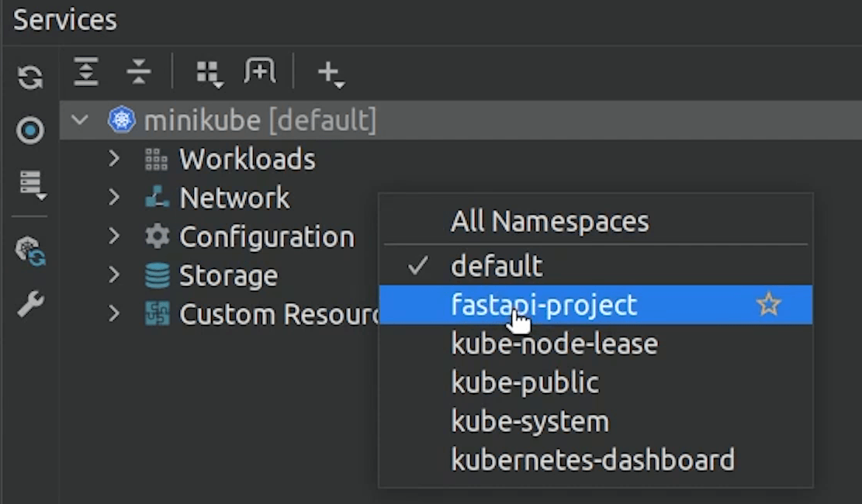Click the Collapse All toolbar icon
This screenshot has width=862, height=504.
click(138, 72)
